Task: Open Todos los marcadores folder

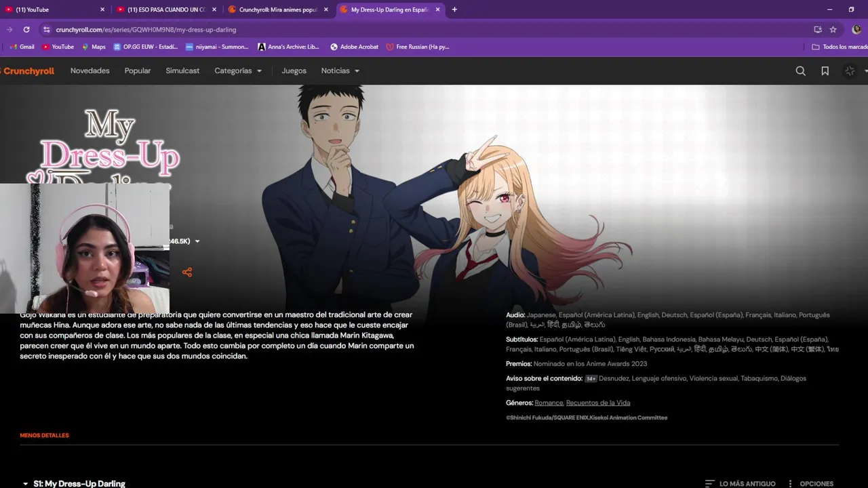Action: (x=840, y=47)
